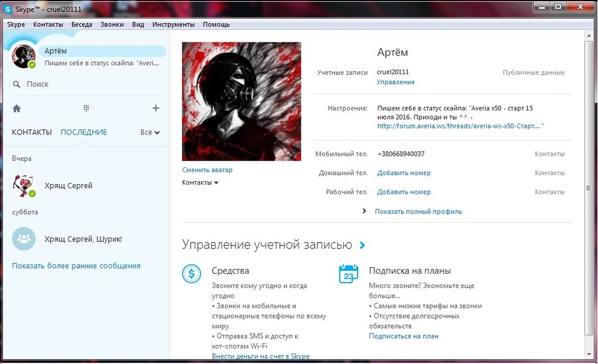Screen dimensions: 598x364
Task: Click the large profile avatar picture
Action: [242, 101]
